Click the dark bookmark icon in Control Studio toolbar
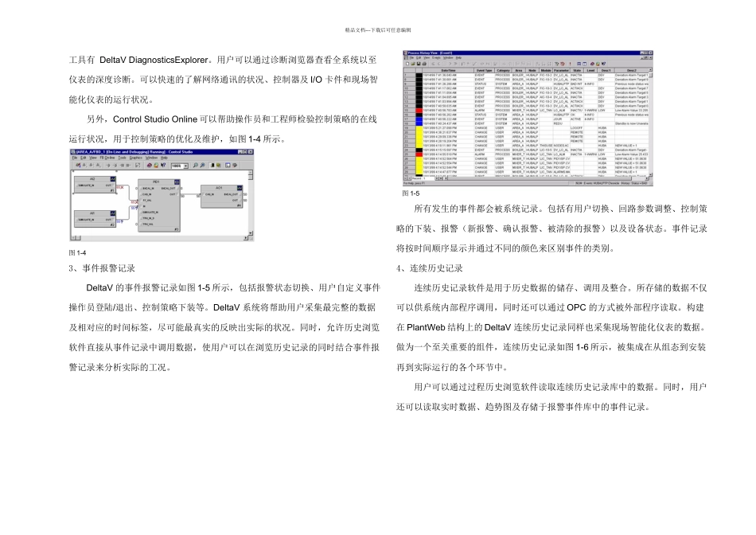Viewport: 756px width, 535px height. (x=212, y=166)
